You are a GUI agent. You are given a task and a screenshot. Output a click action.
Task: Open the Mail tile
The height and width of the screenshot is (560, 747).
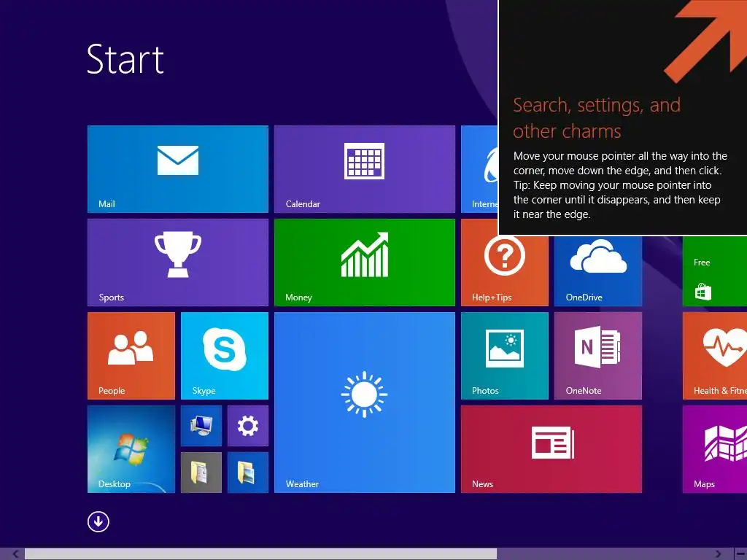(178, 169)
